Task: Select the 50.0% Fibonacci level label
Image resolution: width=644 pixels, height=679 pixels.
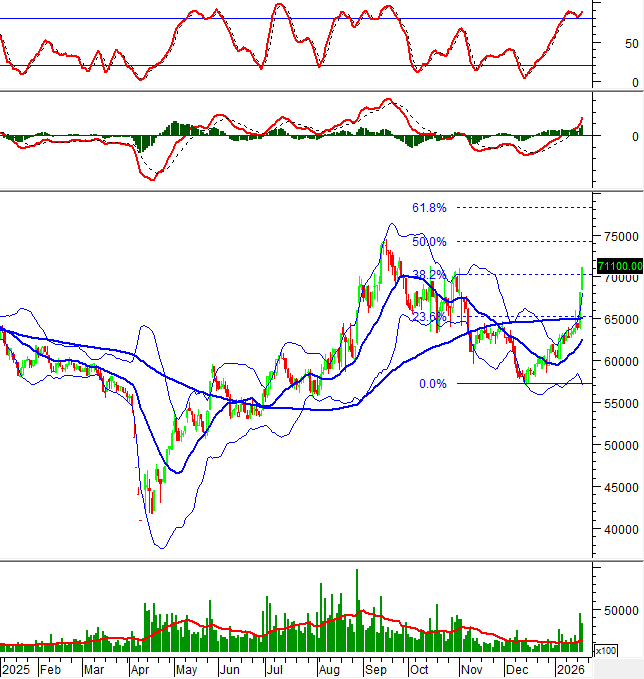Action: (429, 242)
